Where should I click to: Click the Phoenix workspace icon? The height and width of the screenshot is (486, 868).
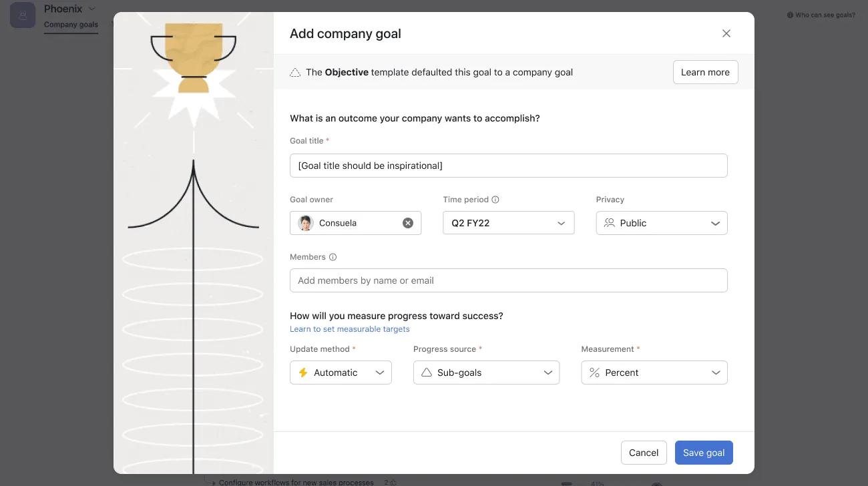[x=22, y=15]
